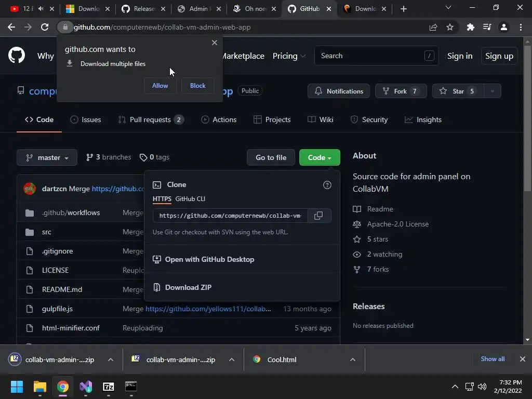
Task: Open the Projects tab
Action: tap(272, 120)
